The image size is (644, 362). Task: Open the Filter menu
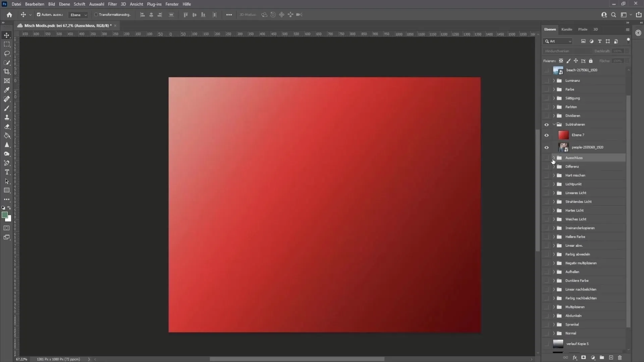pyautogui.click(x=112, y=4)
